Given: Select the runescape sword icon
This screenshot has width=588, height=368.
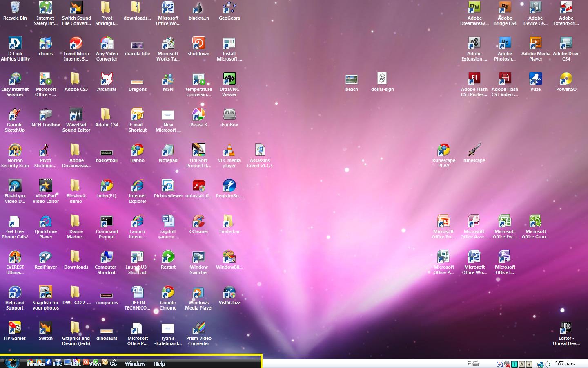Looking at the screenshot, I should pyautogui.click(x=474, y=153).
